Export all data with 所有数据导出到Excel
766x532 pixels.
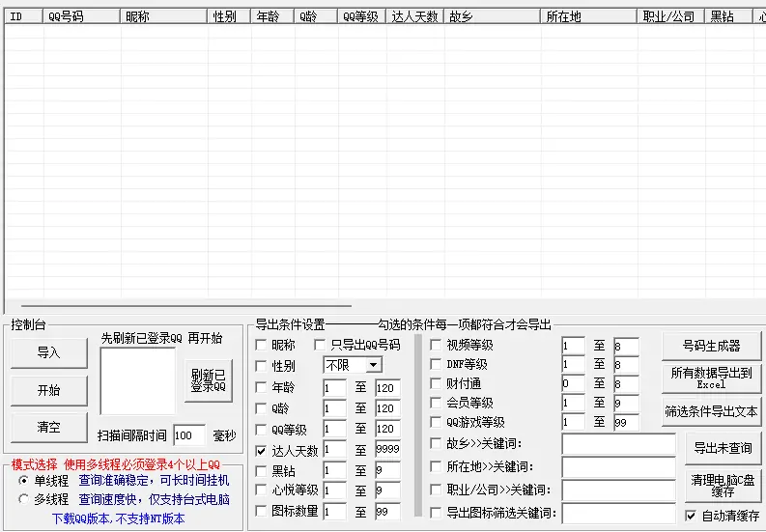[711, 378]
